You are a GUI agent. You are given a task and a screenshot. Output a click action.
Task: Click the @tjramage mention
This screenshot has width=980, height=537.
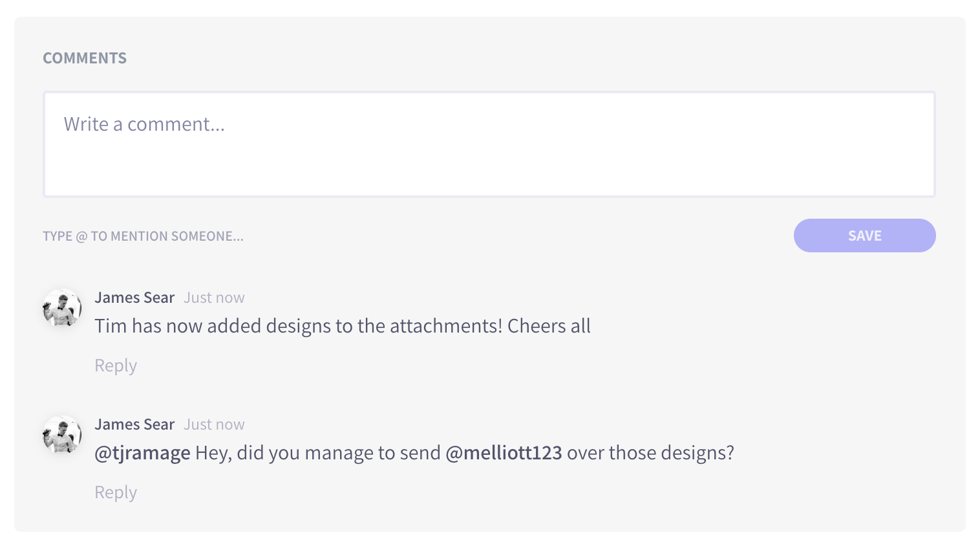pos(142,453)
